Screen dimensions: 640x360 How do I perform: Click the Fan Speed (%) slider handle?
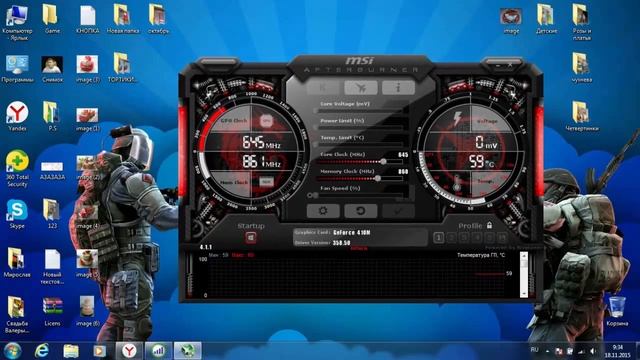click(315, 196)
